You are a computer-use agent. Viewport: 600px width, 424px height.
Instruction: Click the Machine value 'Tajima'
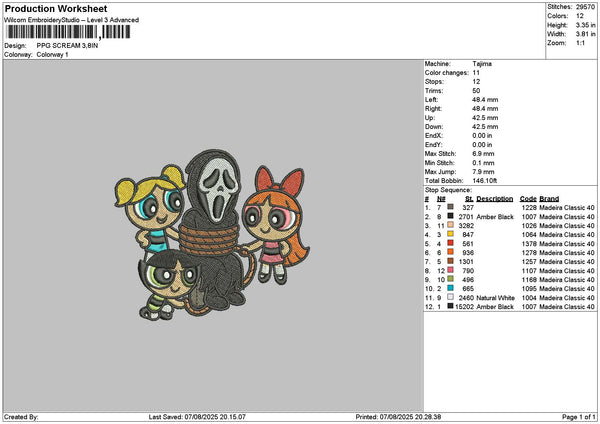point(482,64)
